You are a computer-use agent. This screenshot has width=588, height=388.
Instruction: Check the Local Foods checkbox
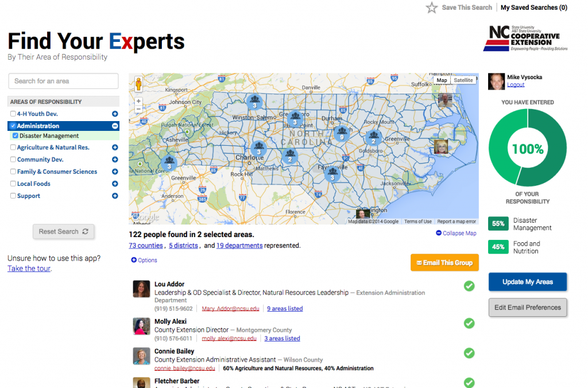[13, 184]
